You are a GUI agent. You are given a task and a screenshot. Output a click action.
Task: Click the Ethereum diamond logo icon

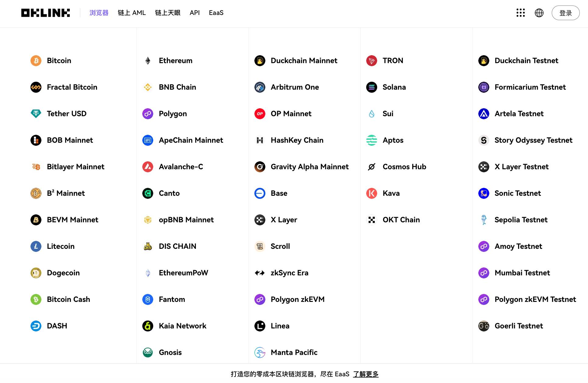click(148, 61)
